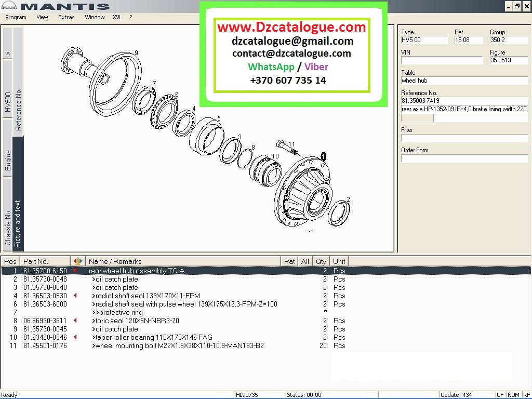Click the red marker on rear wheel hub assembly row
This screenshot has width=532, height=399.
pos(75,271)
